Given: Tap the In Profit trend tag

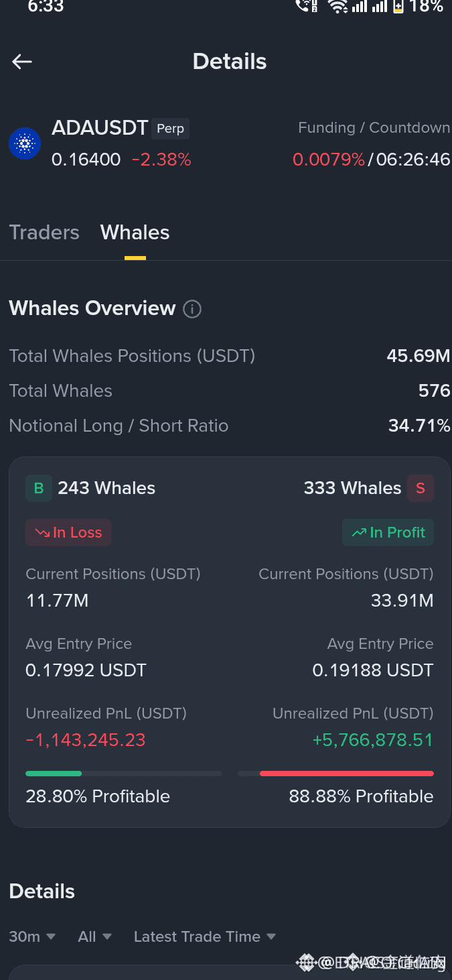Looking at the screenshot, I should pyautogui.click(x=388, y=532).
